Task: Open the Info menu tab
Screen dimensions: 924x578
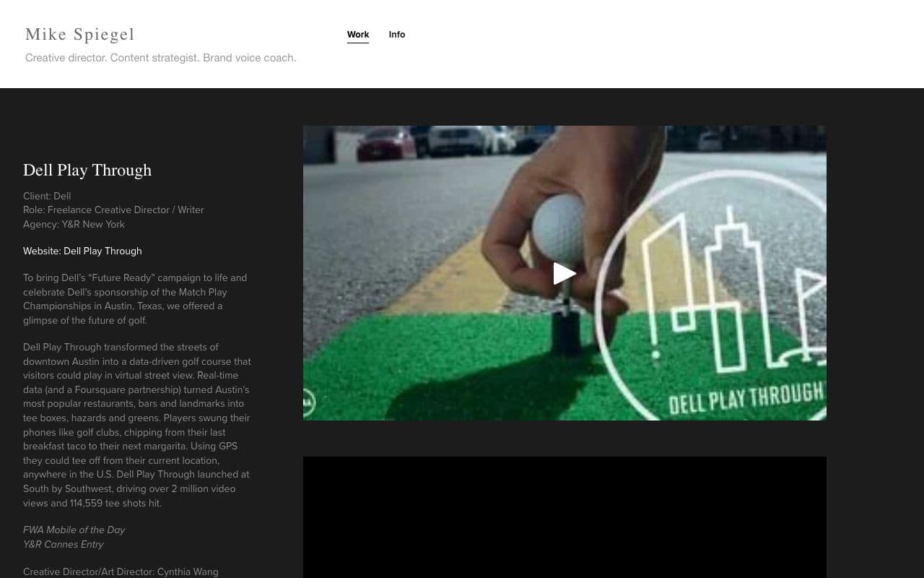Action: pos(397,35)
